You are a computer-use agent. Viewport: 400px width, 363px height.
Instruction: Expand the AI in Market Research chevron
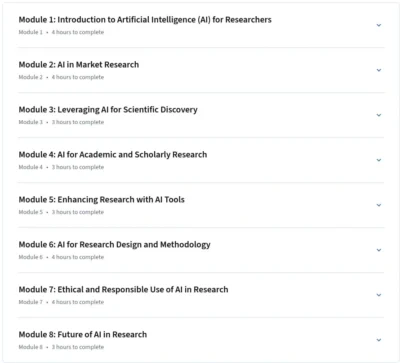[x=379, y=70]
